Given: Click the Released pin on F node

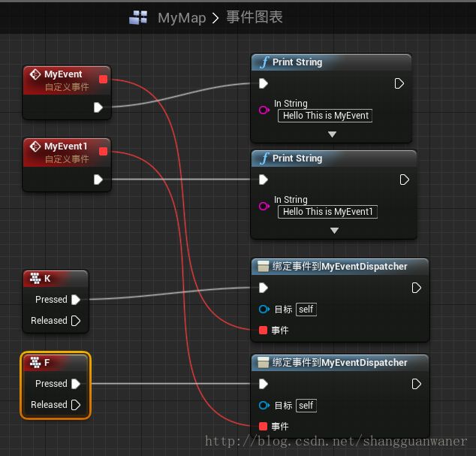Looking at the screenshot, I should tap(76, 405).
